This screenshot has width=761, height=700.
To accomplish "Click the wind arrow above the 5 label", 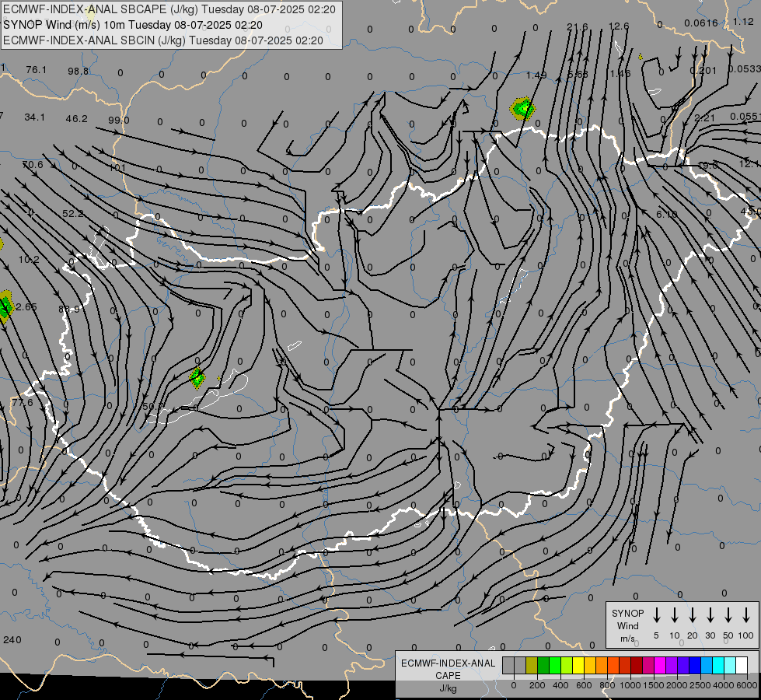I will [x=656, y=615].
